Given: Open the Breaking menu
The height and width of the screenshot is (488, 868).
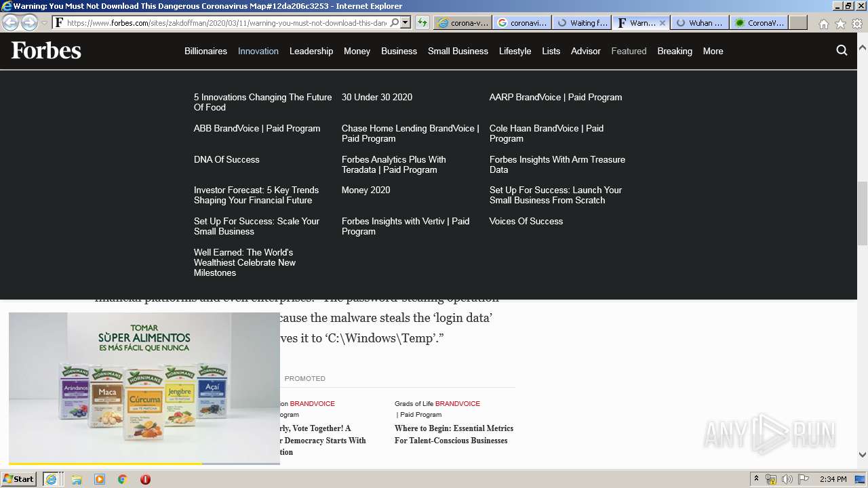Looking at the screenshot, I should pos(675,51).
